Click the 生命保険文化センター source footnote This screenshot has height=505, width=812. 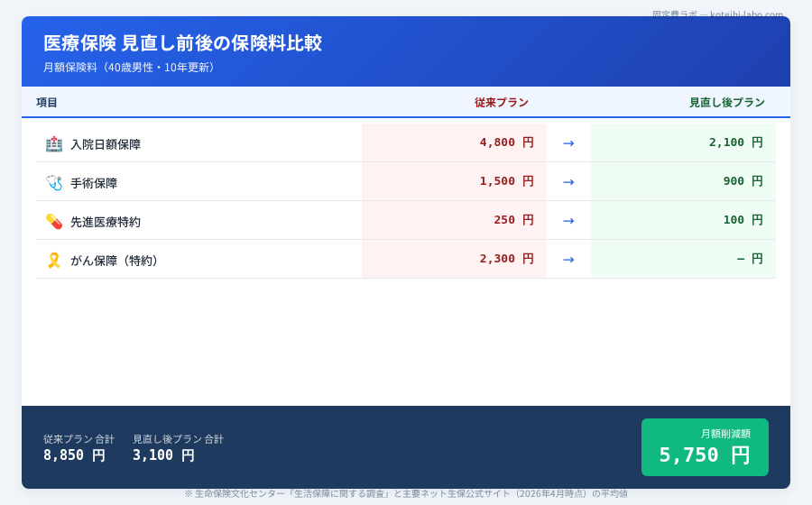pyautogui.click(x=406, y=494)
